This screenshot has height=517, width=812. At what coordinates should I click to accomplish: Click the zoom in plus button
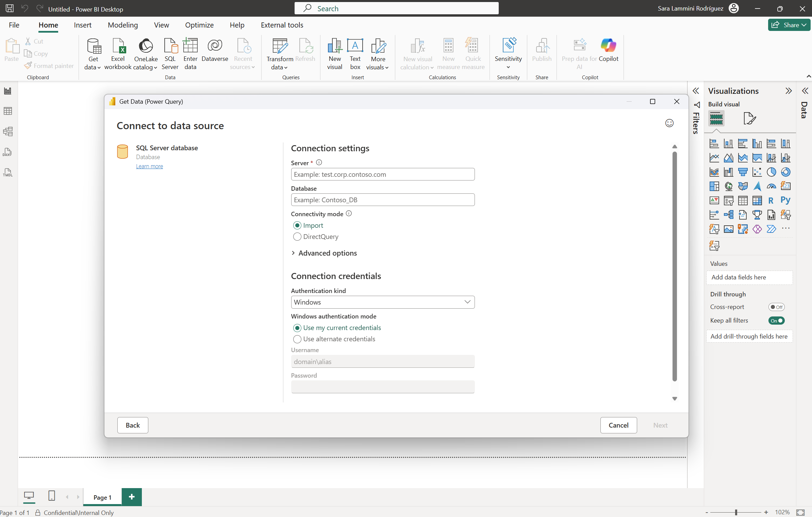click(x=766, y=512)
